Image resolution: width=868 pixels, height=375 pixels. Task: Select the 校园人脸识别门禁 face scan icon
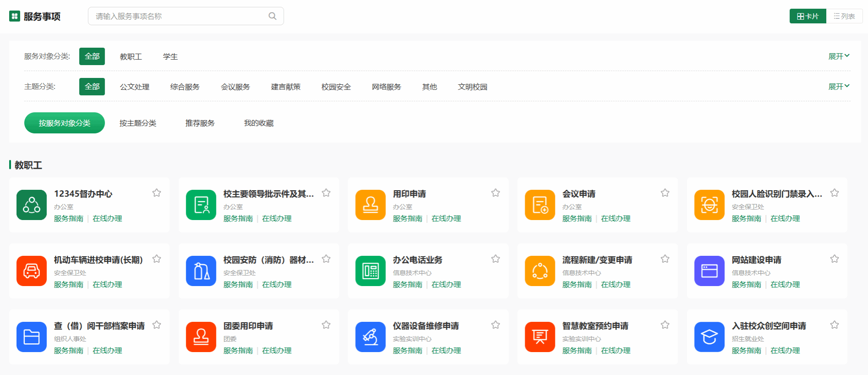[709, 205]
